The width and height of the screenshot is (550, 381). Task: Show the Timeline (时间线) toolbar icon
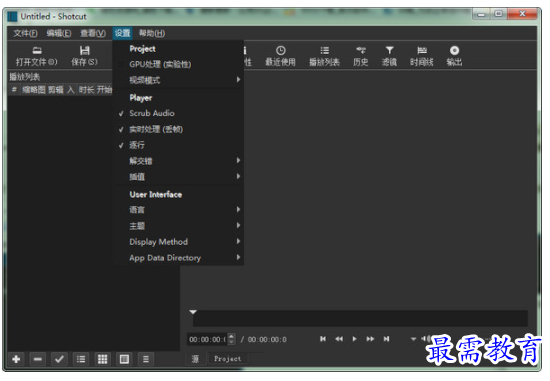(422, 56)
